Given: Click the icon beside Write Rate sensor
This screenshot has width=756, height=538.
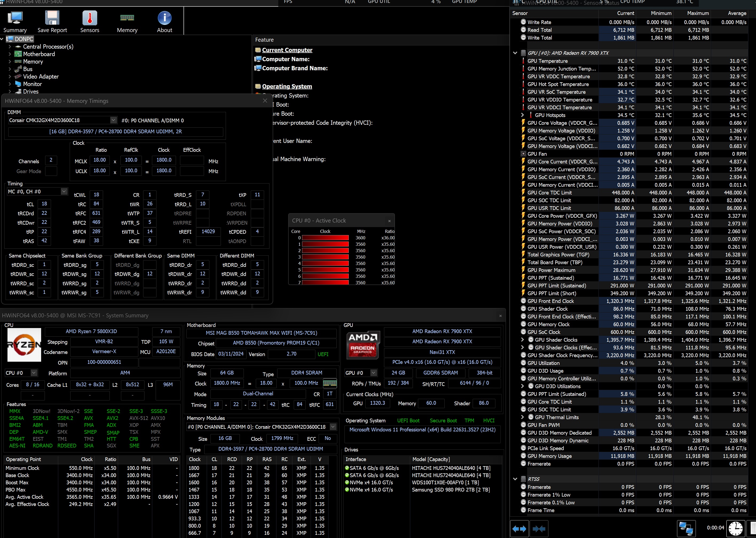Looking at the screenshot, I should tap(523, 22).
